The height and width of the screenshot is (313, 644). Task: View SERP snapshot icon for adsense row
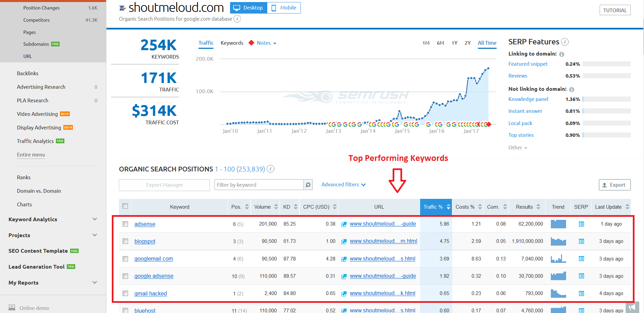point(581,224)
